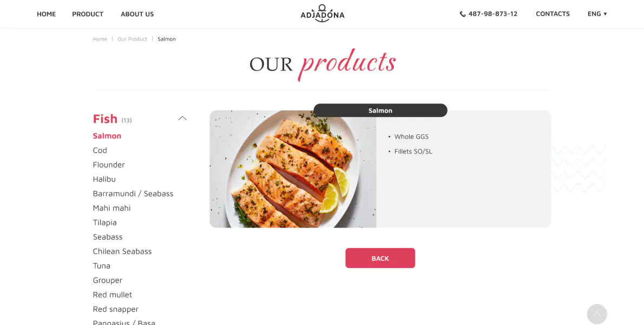Open the PRODUCT menu item
The height and width of the screenshot is (325, 644).
tap(88, 14)
